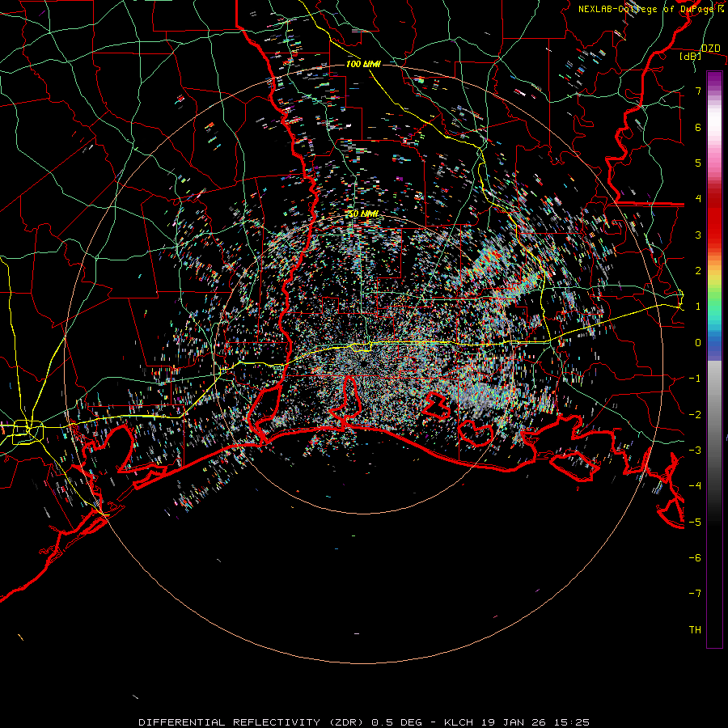Select the -3 dB scale label

tap(695, 451)
